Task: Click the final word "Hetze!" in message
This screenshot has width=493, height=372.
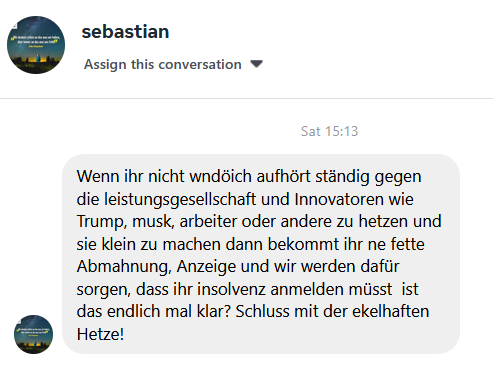Action: 100,334
